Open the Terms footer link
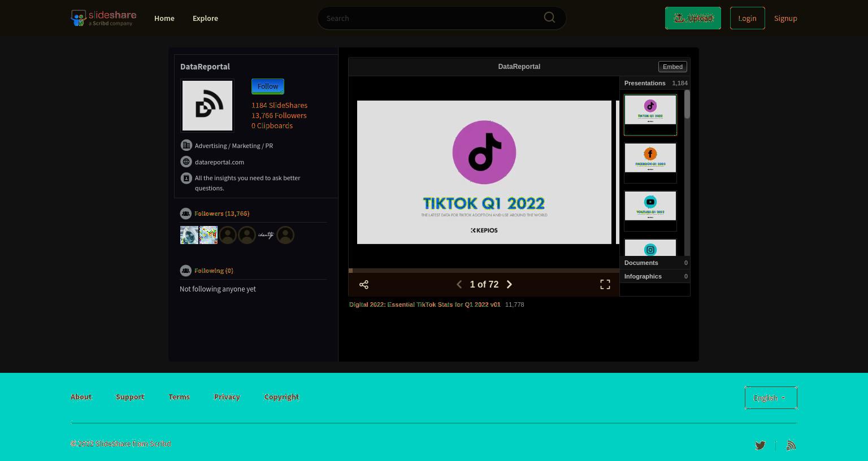 click(x=179, y=397)
